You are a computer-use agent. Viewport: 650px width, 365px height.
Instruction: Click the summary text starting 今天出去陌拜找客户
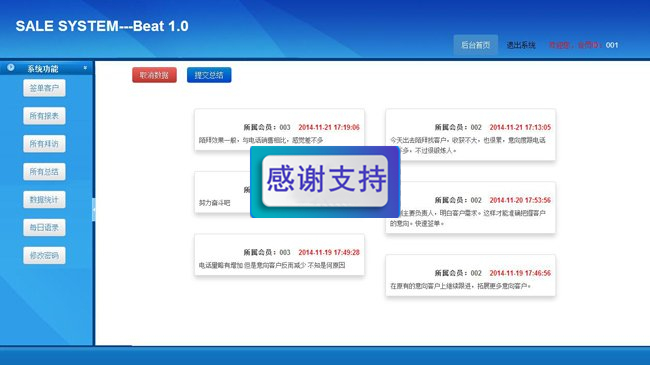(x=468, y=145)
